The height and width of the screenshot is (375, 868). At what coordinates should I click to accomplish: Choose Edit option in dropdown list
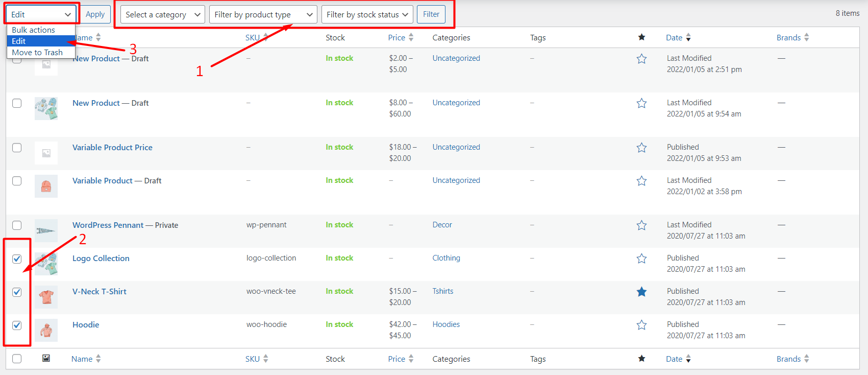point(41,41)
